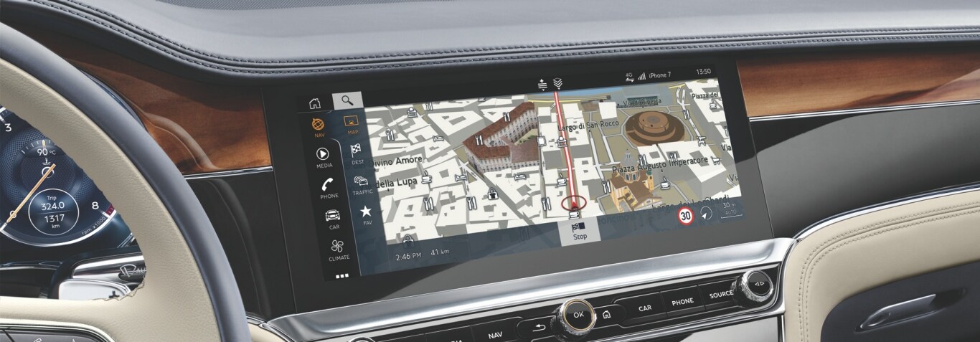This screenshot has width=980, height=342.
Task: Open MEDIA from the sidebar
Action: click(x=324, y=157)
